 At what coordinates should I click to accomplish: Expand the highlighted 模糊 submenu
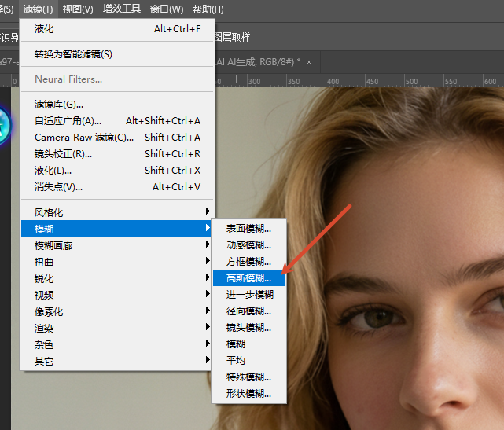pyautogui.click(x=116, y=229)
